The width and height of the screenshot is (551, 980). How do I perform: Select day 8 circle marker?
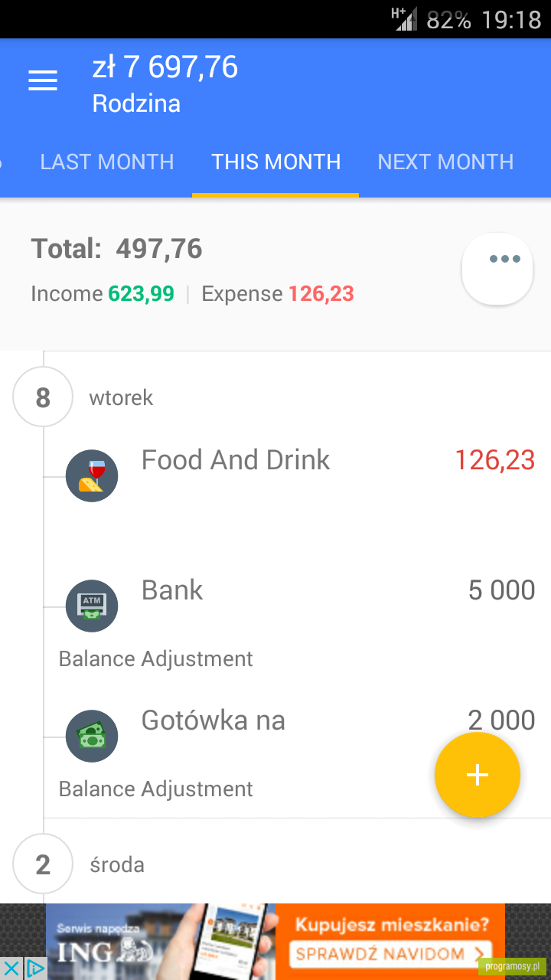coord(43,397)
